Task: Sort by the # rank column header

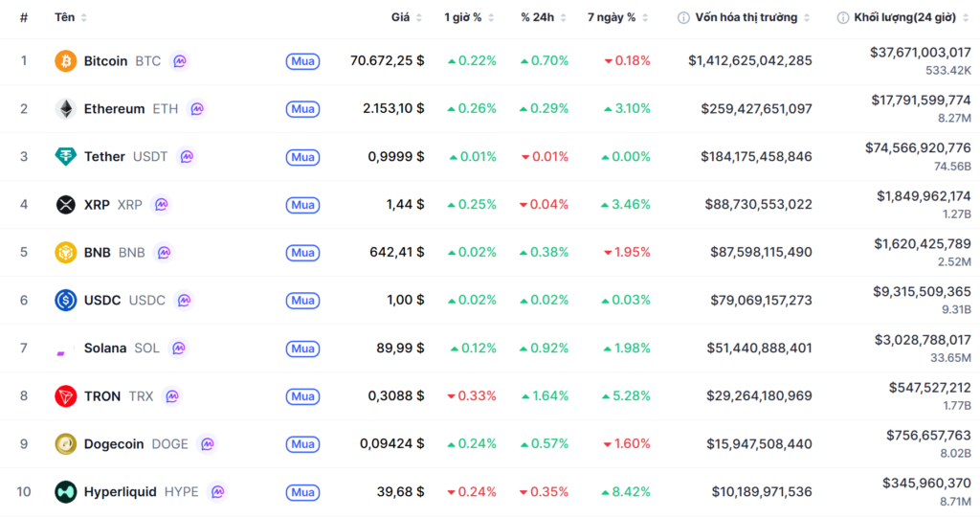Action: (24, 17)
